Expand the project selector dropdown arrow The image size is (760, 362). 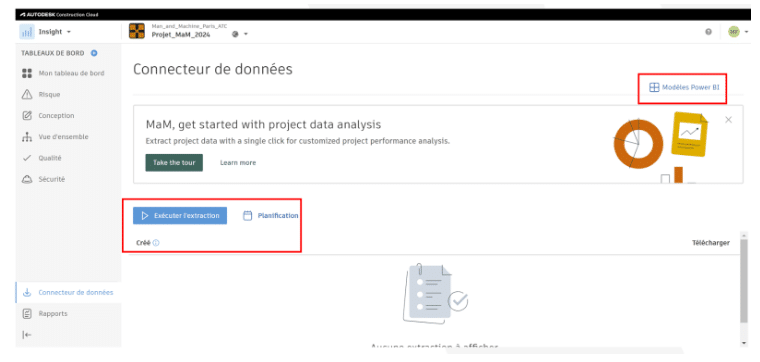[x=246, y=34]
